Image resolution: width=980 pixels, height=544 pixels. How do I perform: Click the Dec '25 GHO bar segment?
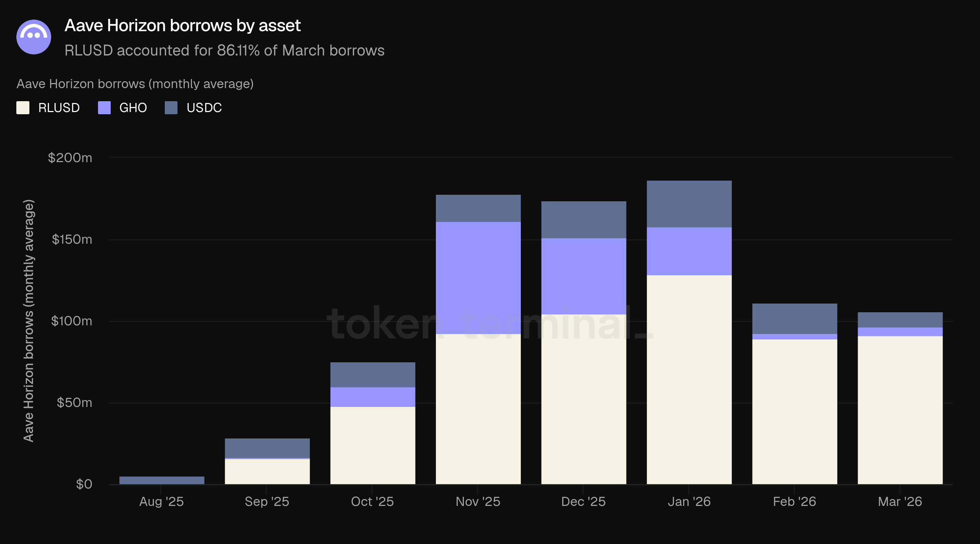(583, 276)
